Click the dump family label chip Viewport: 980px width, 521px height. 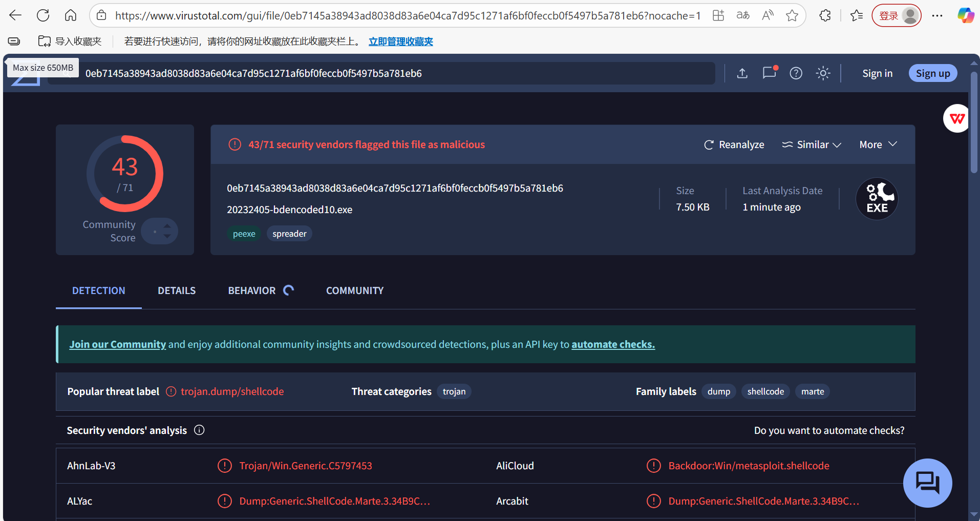(x=719, y=391)
